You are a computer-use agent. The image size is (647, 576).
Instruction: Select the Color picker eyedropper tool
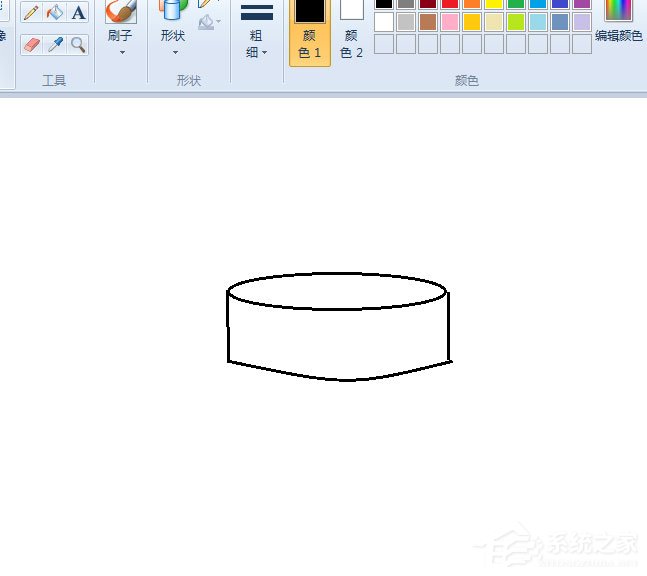pos(54,45)
